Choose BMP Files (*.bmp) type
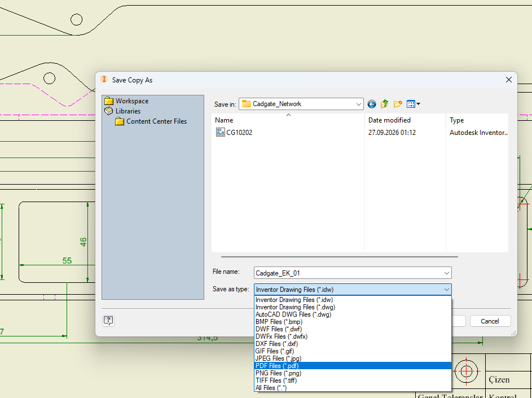The height and width of the screenshot is (398, 532). [x=353, y=322]
